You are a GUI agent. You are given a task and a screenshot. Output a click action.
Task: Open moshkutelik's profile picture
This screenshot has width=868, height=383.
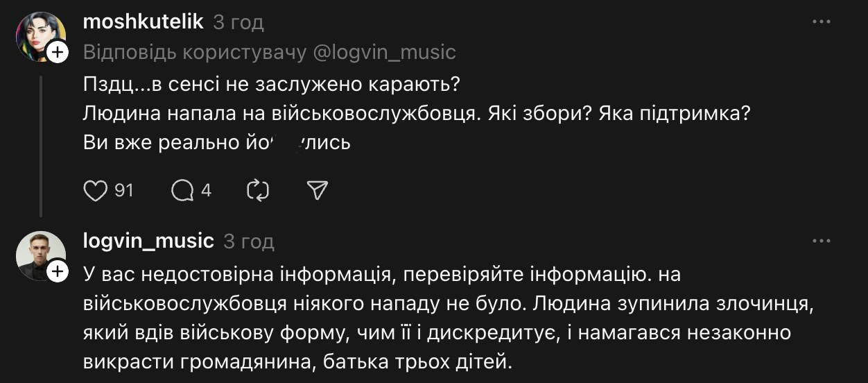[39, 35]
